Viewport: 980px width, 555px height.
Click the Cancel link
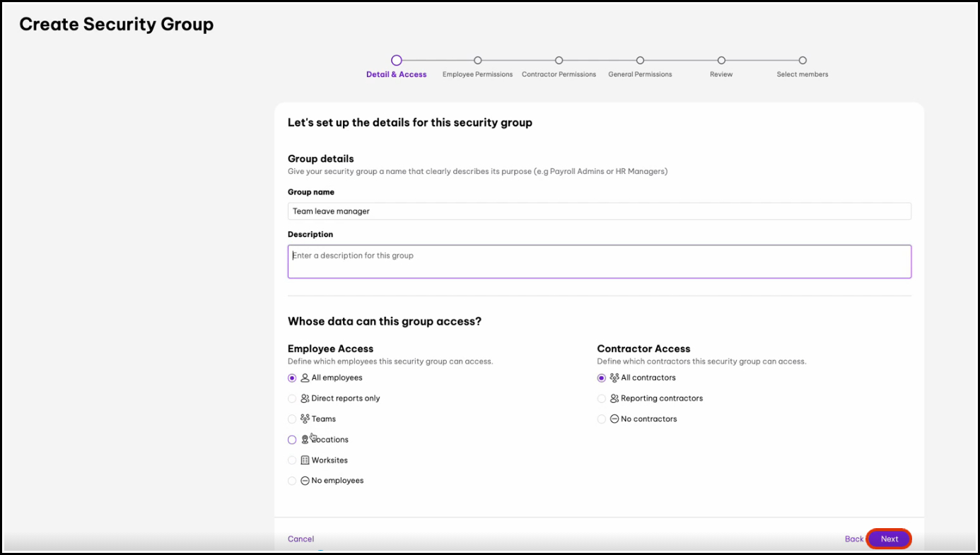point(301,539)
